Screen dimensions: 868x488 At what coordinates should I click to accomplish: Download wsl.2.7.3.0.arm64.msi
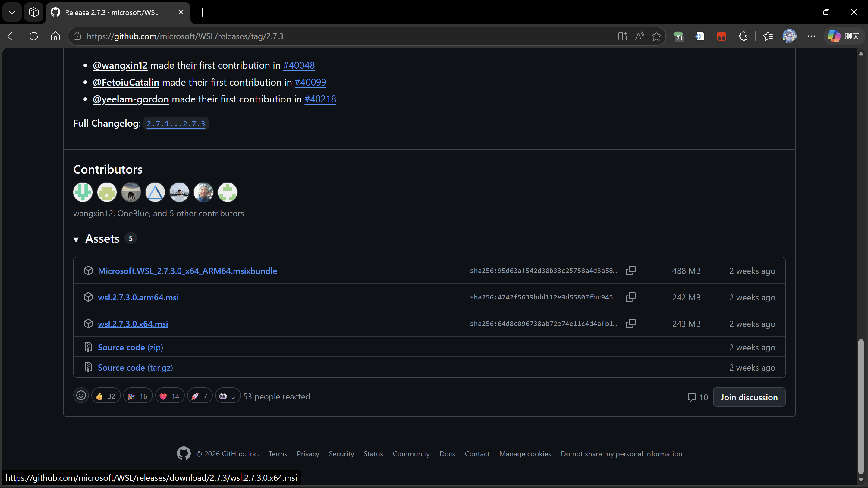138,297
